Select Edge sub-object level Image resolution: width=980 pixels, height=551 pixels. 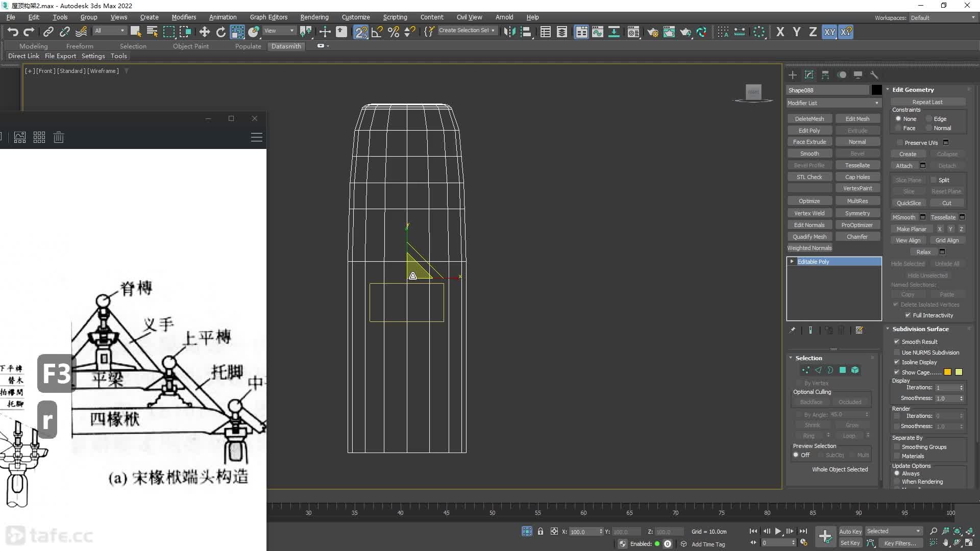pyautogui.click(x=818, y=370)
